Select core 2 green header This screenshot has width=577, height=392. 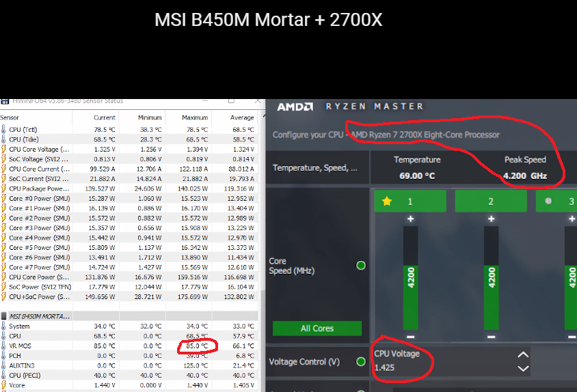[x=491, y=201]
